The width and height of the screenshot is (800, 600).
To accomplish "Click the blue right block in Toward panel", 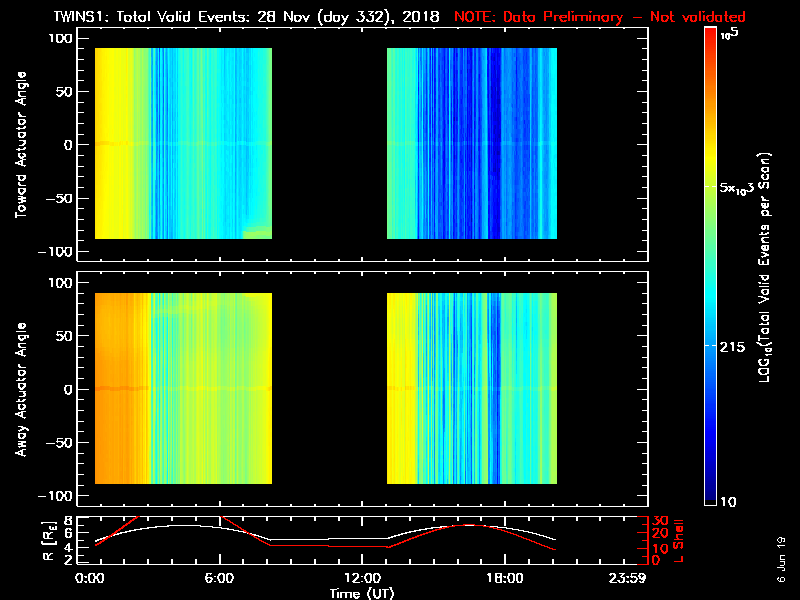I will point(470,145).
